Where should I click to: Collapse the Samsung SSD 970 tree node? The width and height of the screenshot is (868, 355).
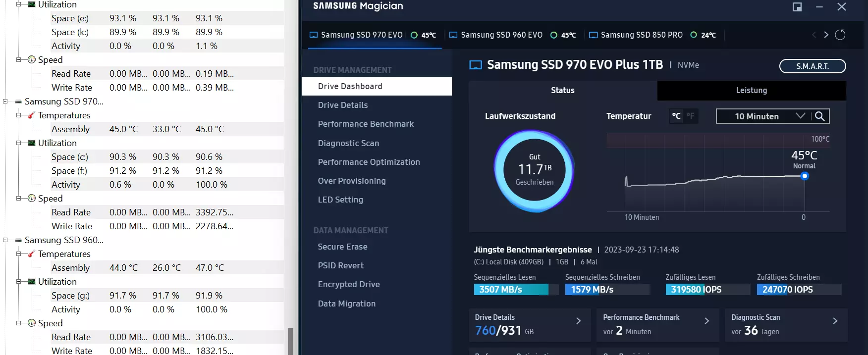pyautogui.click(x=5, y=101)
